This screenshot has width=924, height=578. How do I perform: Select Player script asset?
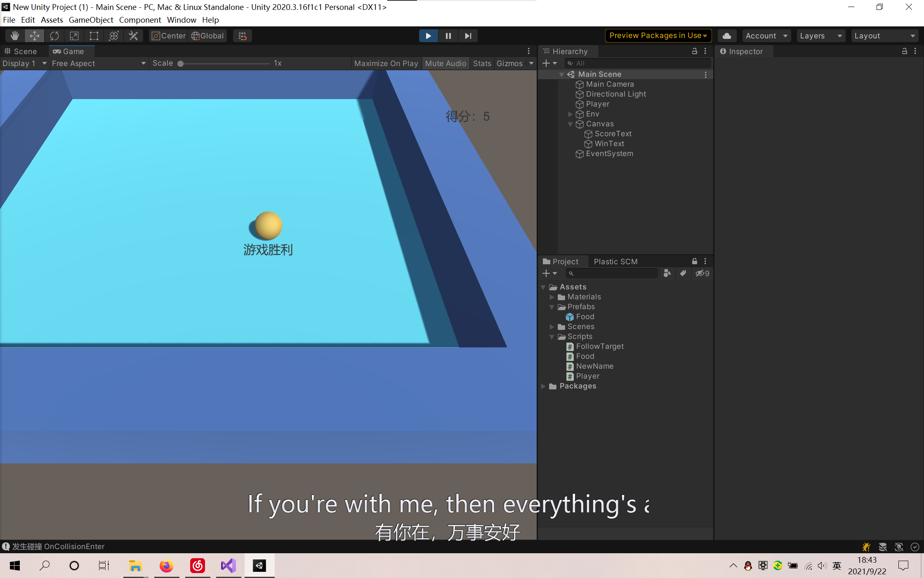pyautogui.click(x=587, y=376)
